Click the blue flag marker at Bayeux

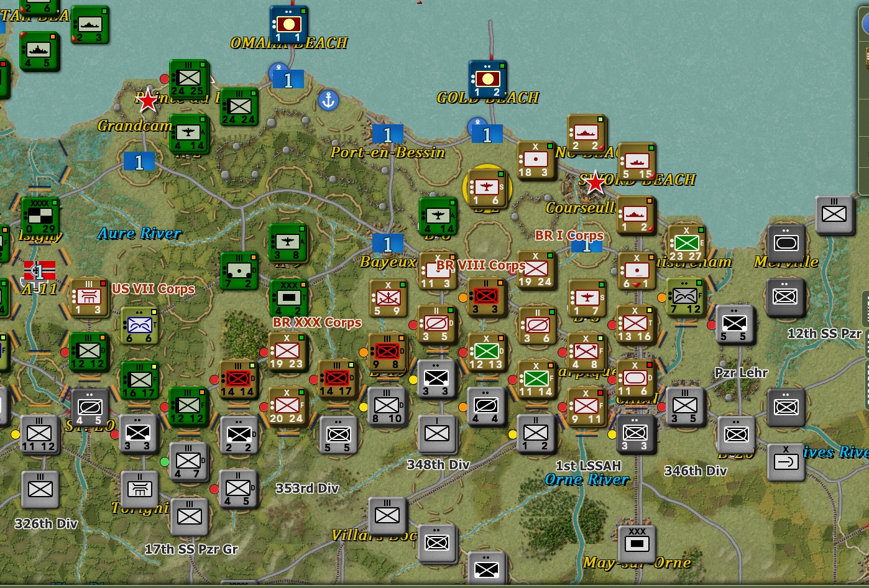388,244
